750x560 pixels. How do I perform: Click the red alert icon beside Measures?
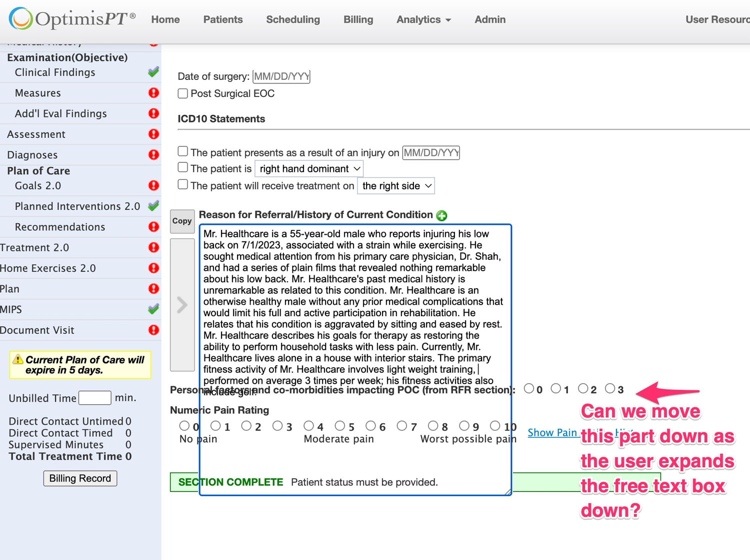pos(153,93)
